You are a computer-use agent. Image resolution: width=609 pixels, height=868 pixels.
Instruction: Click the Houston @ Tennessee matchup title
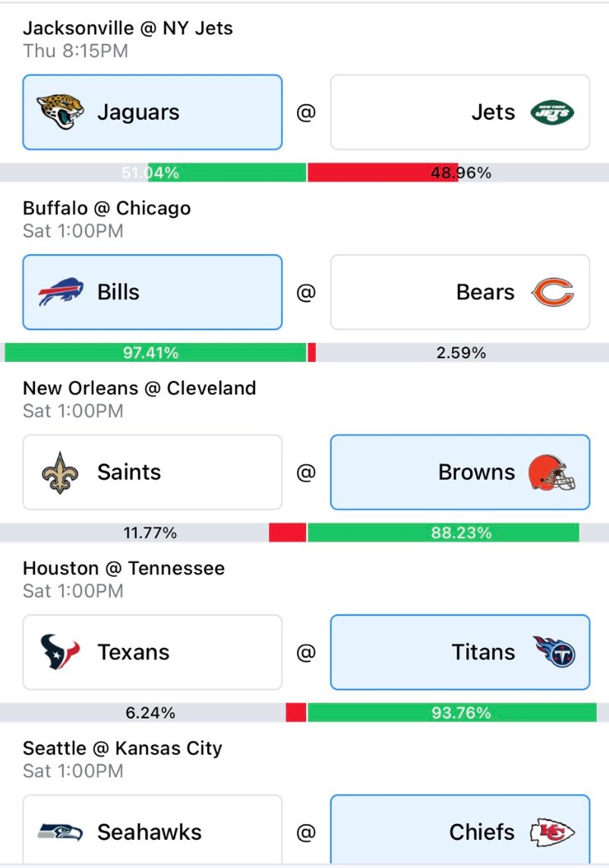pyautogui.click(x=124, y=568)
